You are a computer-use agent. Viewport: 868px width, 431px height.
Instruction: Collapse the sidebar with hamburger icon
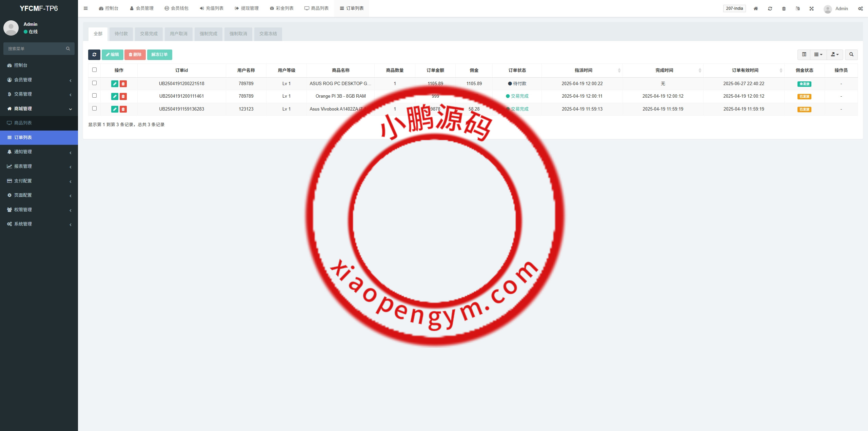tap(85, 8)
